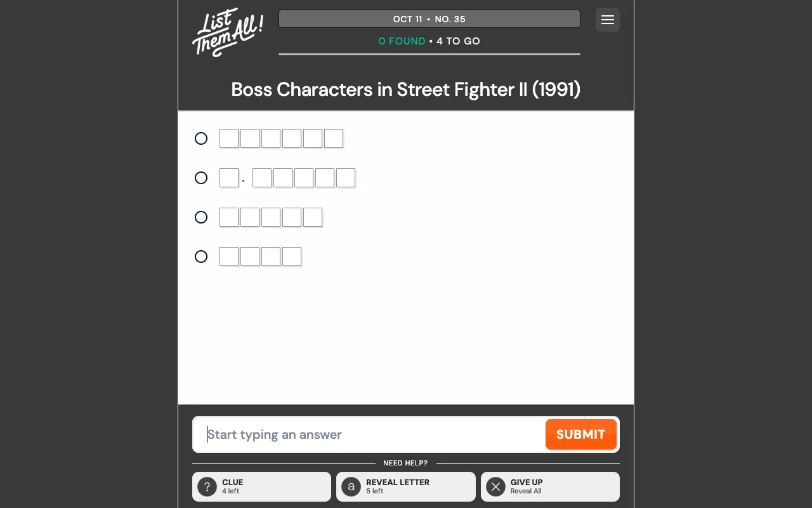This screenshot has height=508, width=812.
Task: Click first letter box of five-letter answer
Action: tap(229, 217)
